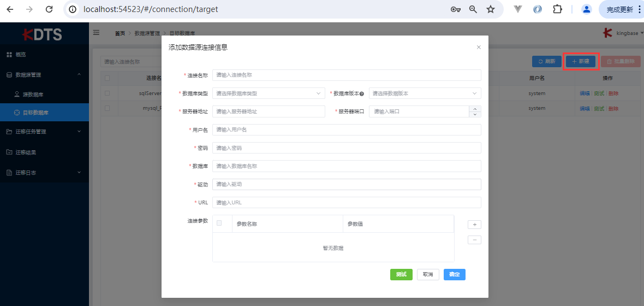Open the browser profile avatar icon
Image resolution: width=644 pixels, height=306 pixels.
[x=587, y=9]
